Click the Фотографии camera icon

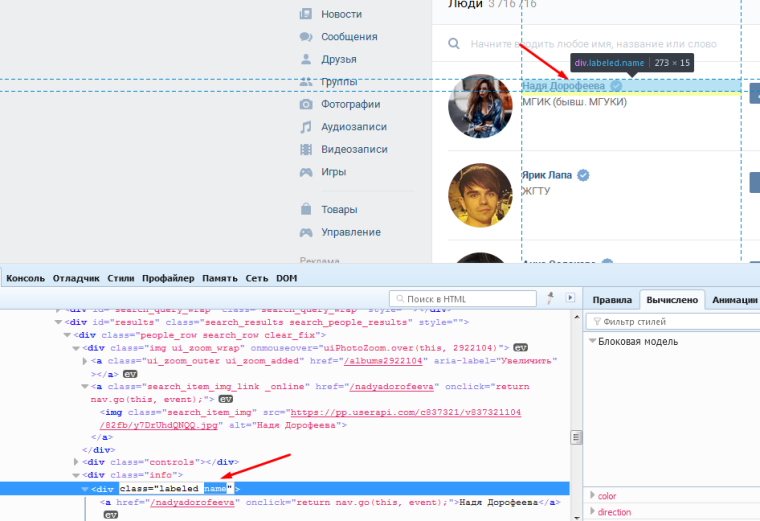(x=307, y=104)
